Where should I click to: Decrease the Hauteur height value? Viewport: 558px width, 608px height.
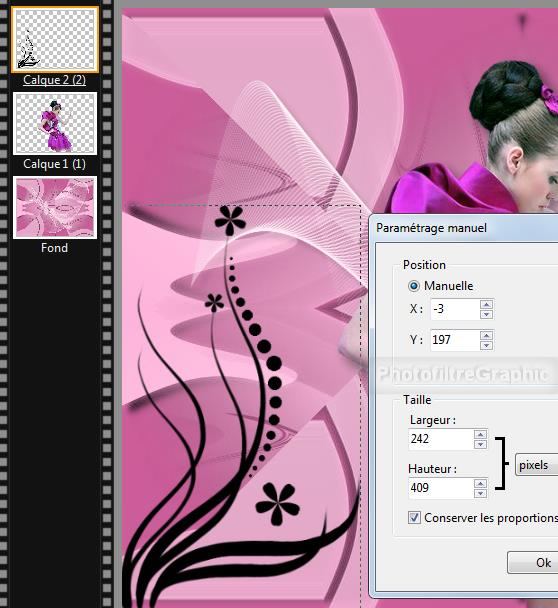pos(480,493)
